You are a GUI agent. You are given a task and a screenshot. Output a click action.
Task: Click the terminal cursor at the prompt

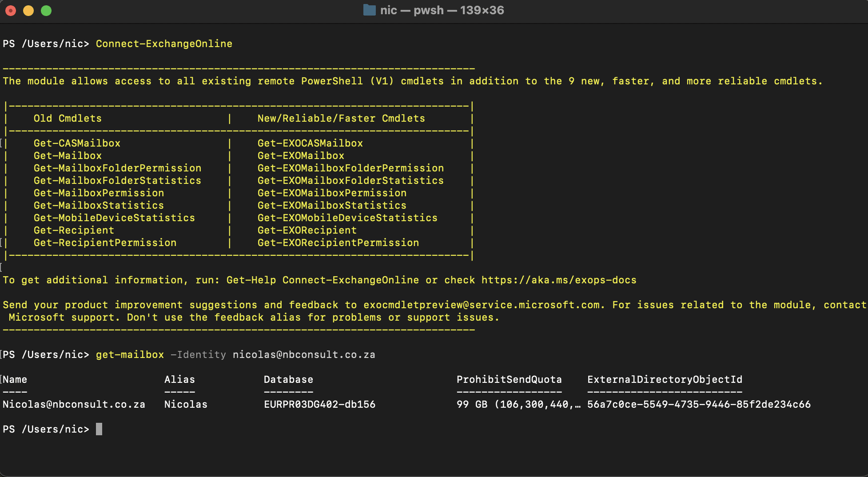[x=99, y=429]
